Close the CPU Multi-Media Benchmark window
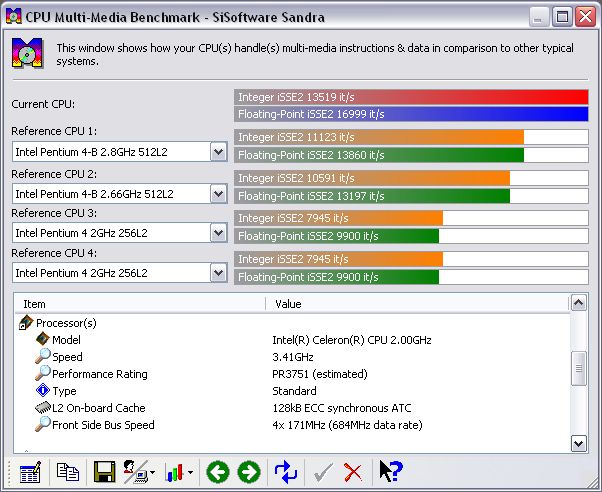Screen dimensions: 602x492 pyautogui.click(x=585, y=17)
